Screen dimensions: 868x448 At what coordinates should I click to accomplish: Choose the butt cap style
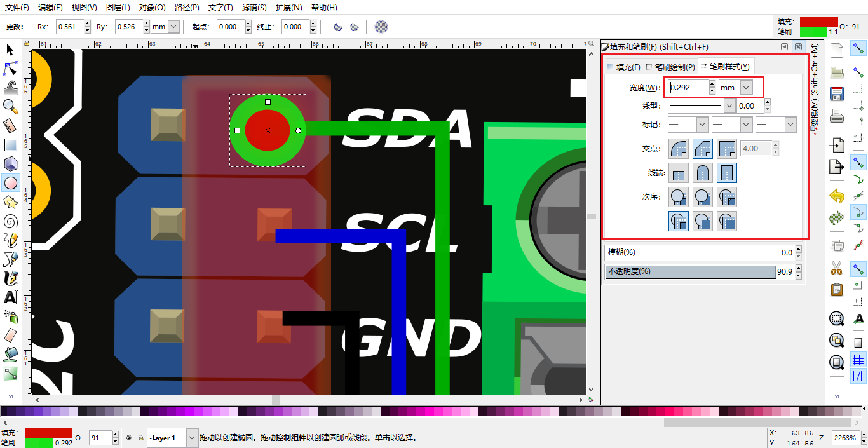[679, 173]
